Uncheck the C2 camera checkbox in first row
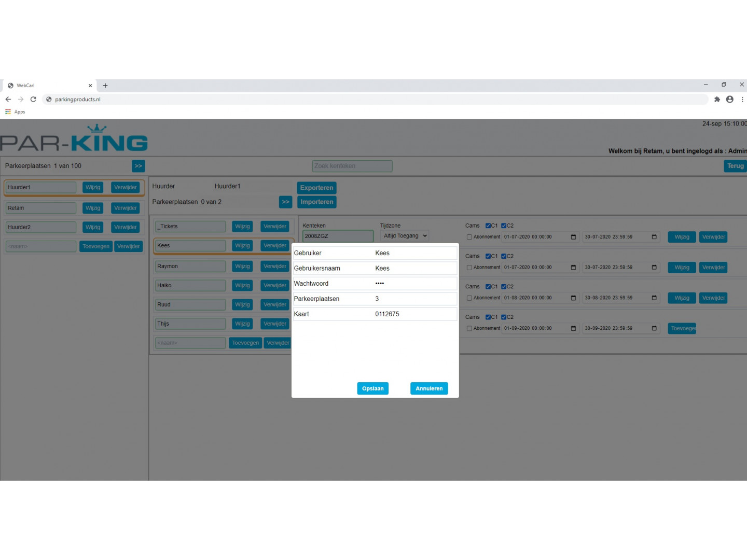747x560 pixels. [x=504, y=226]
